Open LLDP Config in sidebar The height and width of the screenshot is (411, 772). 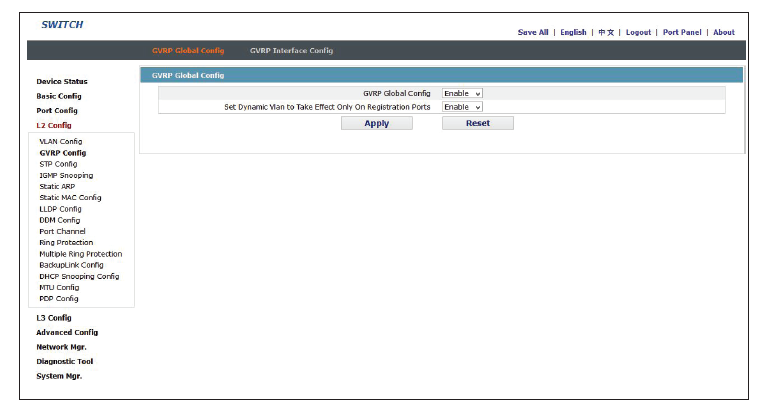(61, 209)
